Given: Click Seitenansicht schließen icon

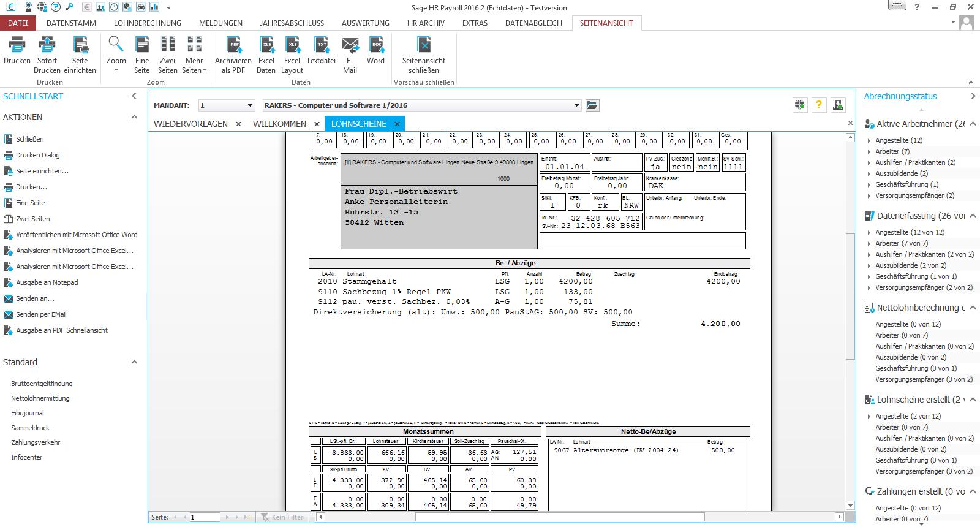Looking at the screenshot, I should point(423,45).
